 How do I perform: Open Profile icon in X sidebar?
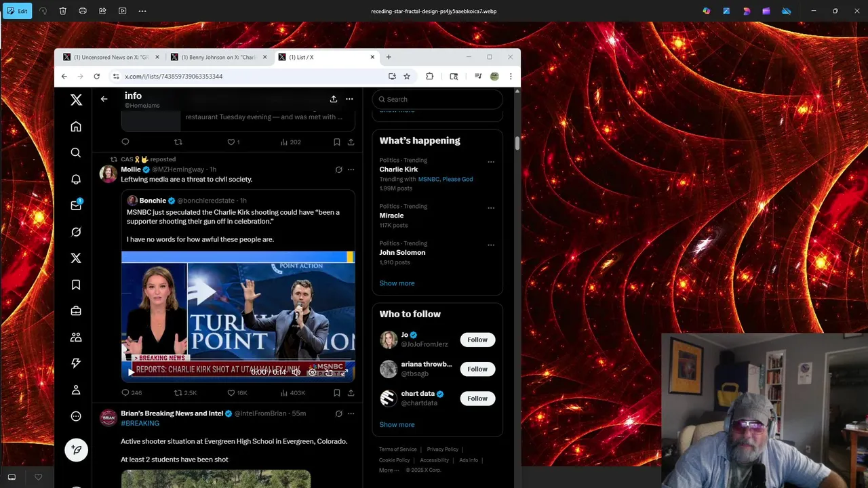(x=76, y=390)
